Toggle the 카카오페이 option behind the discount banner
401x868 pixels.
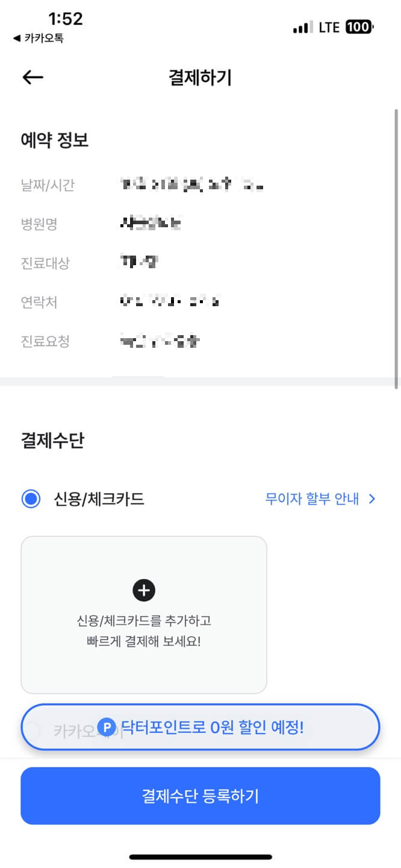[31, 728]
